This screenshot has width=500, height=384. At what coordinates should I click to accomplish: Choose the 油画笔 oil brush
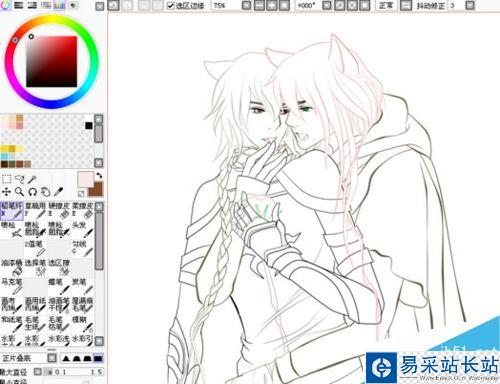click(59, 305)
